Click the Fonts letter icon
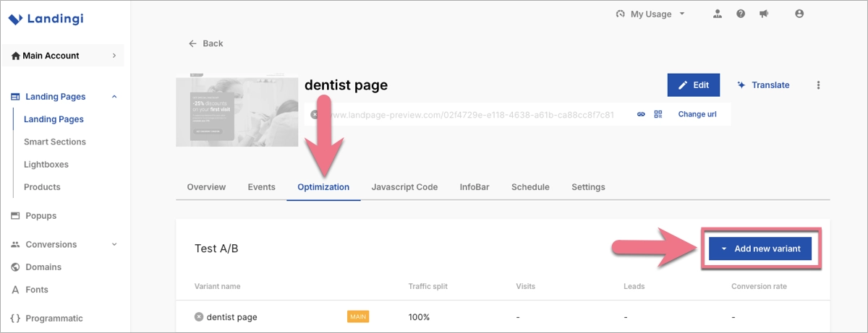The height and width of the screenshot is (333, 868). click(x=15, y=290)
